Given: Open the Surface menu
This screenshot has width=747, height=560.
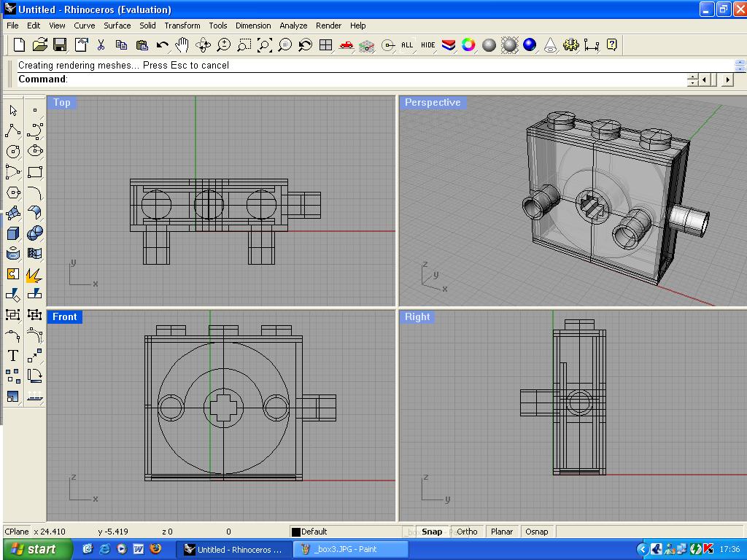Looking at the screenshot, I should pos(117,26).
